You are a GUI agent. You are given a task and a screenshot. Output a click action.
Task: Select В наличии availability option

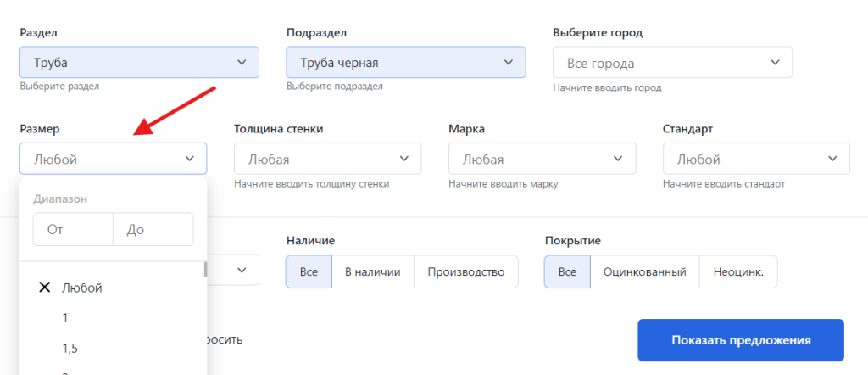[x=371, y=272]
